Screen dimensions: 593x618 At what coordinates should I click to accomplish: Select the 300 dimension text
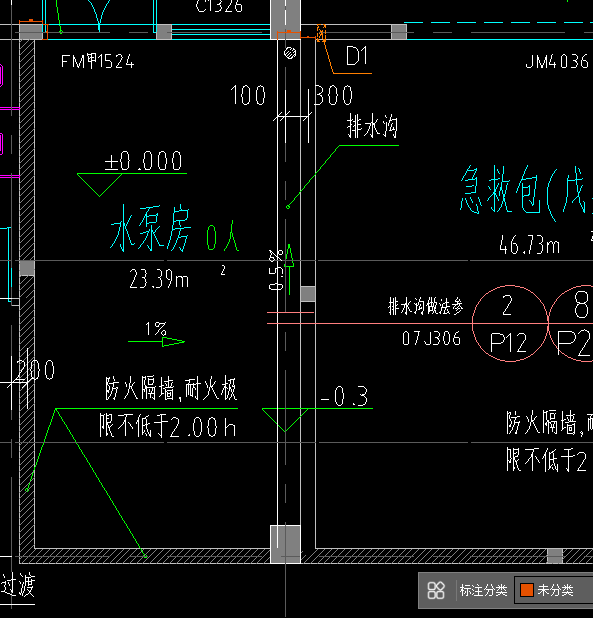point(334,95)
